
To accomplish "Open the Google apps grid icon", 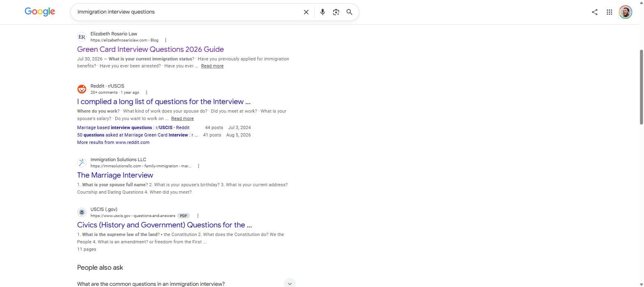I will click(609, 12).
